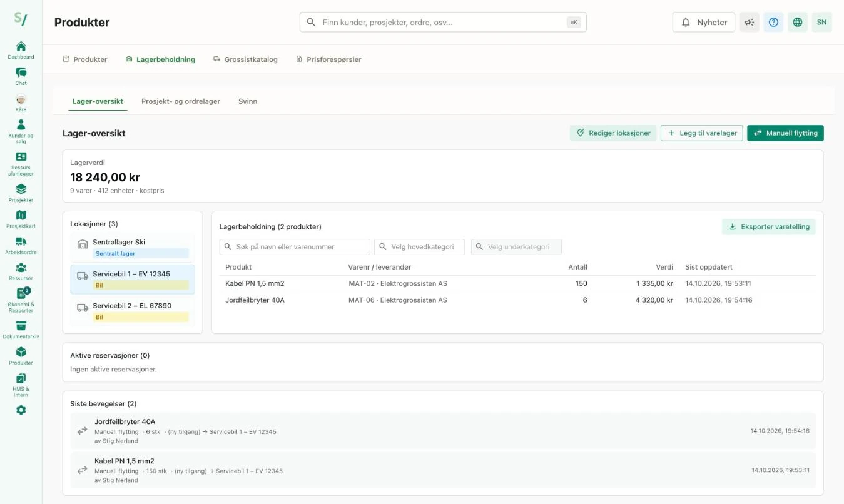This screenshot has width=844, height=504.
Task: Select Servicebil 2 – EL 67890 location
Action: click(133, 311)
